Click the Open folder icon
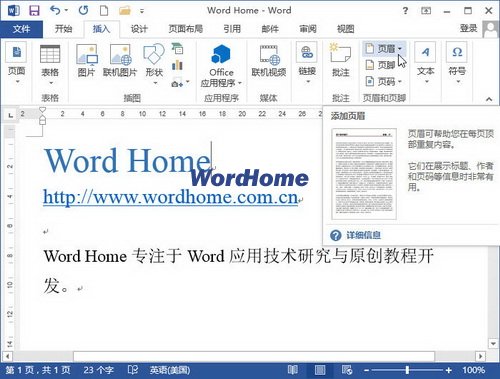 [x=124, y=11]
